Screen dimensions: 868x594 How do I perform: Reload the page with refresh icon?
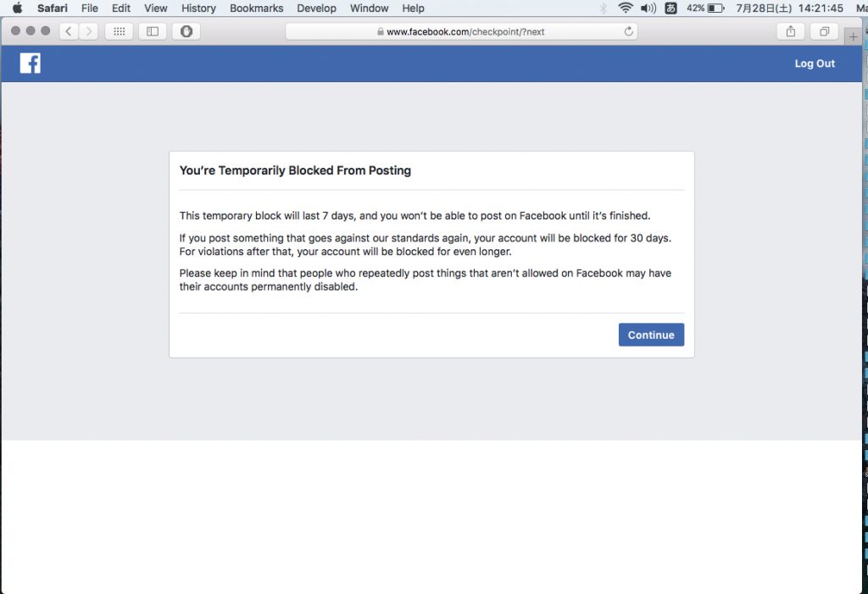pos(628,31)
